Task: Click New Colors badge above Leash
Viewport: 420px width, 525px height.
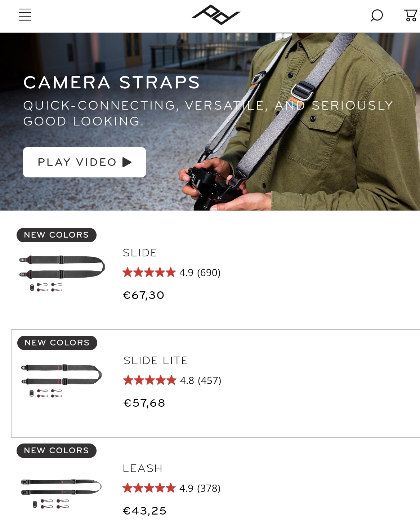Action: click(x=57, y=451)
